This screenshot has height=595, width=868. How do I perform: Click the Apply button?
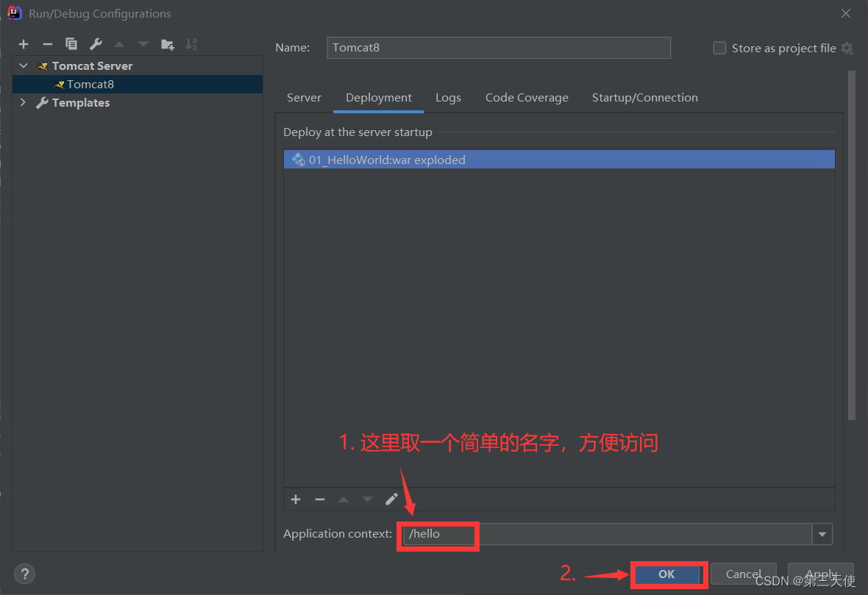(820, 574)
